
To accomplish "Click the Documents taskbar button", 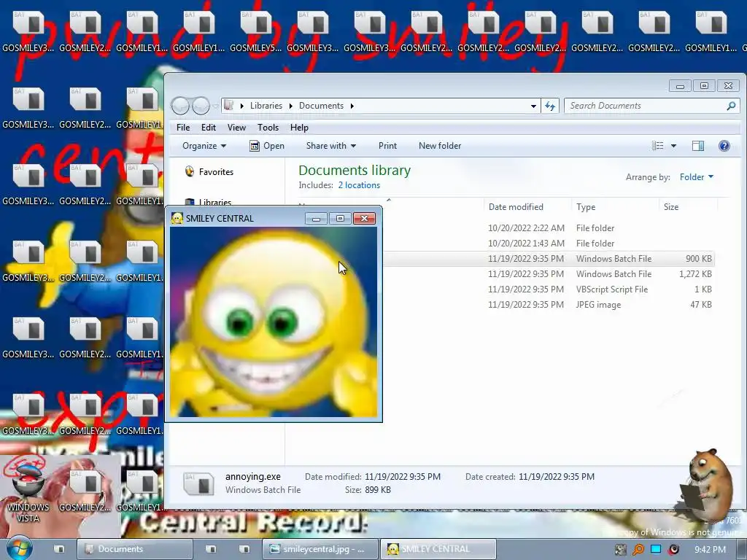I will (135, 549).
